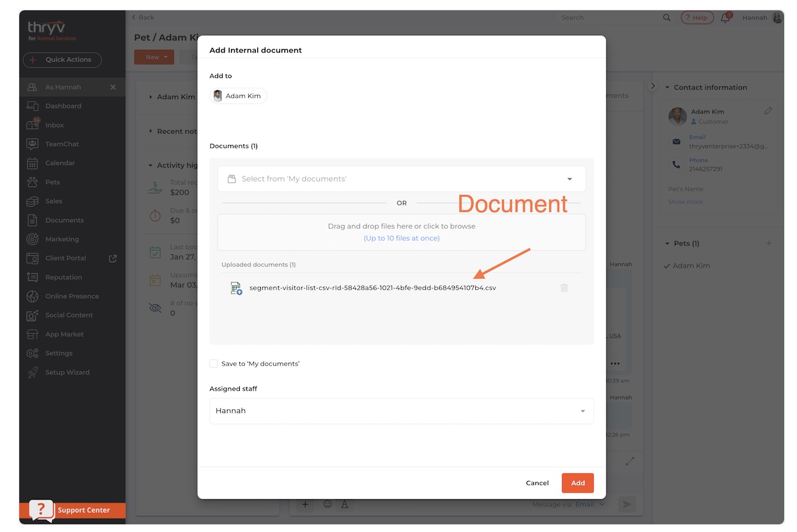The image size is (797, 532).
Task: Go to Marketing in the sidebar
Action: (62, 239)
